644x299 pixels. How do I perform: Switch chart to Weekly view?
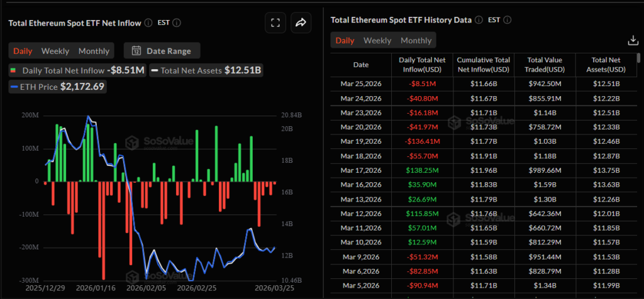click(x=55, y=51)
